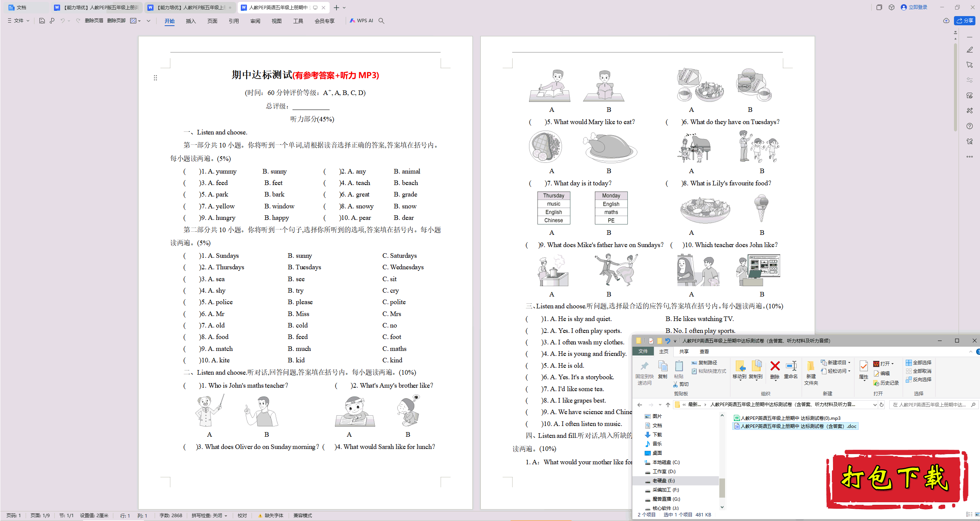
Task: Click the 校对 status bar item
Action: [x=242, y=516]
